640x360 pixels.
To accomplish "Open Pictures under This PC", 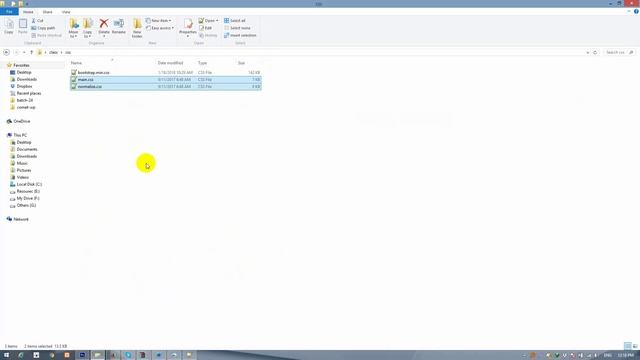I will click(x=24, y=170).
